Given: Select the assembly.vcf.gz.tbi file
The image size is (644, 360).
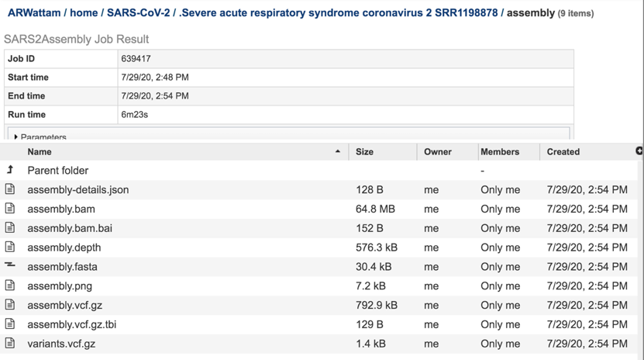Looking at the screenshot, I should pyautogui.click(x=71, y=324).
